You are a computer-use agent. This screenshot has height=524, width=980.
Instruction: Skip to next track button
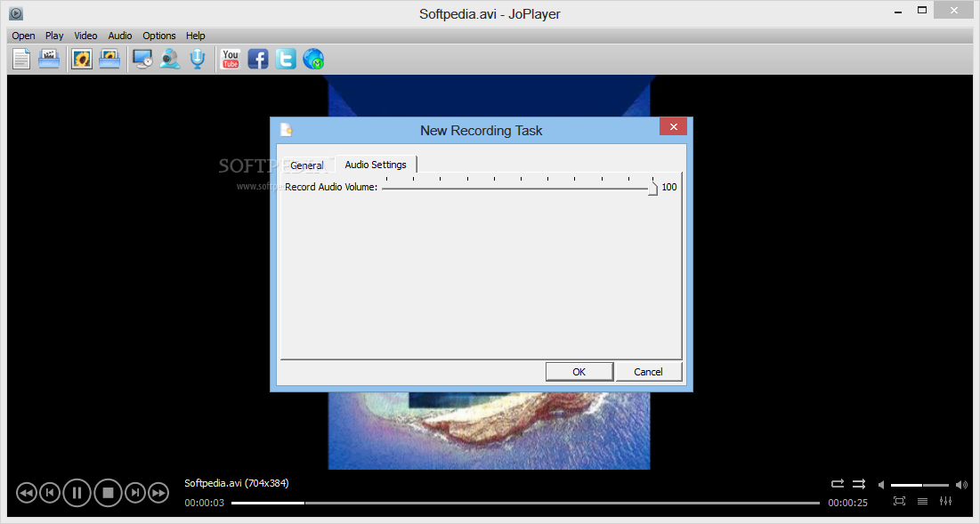[x=135, y=494]
